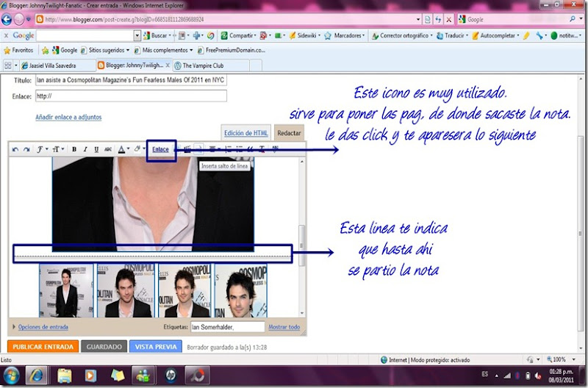Open Google Toolbar wrench settings
Image resolution: width=588 pixels, height=388 pixels.
point(540,35)
